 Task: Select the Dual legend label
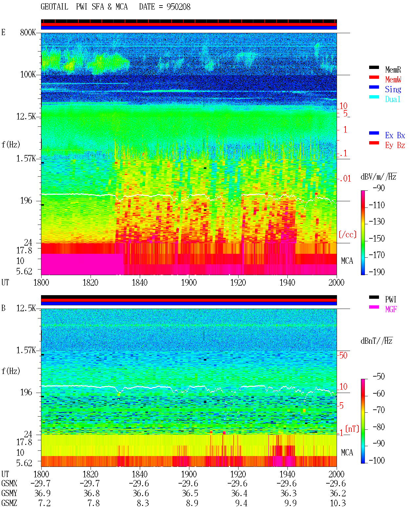point(393,99)
